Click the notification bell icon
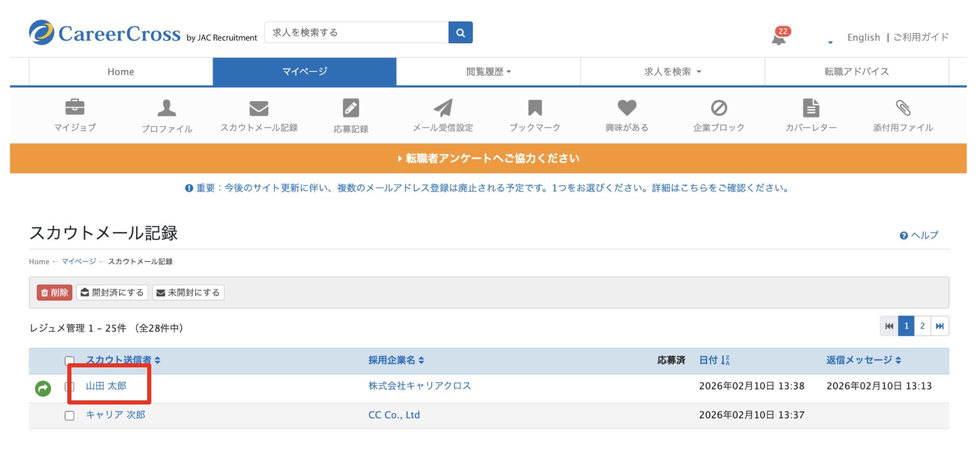This screenshot has width=980, height=450. [778, 39]
